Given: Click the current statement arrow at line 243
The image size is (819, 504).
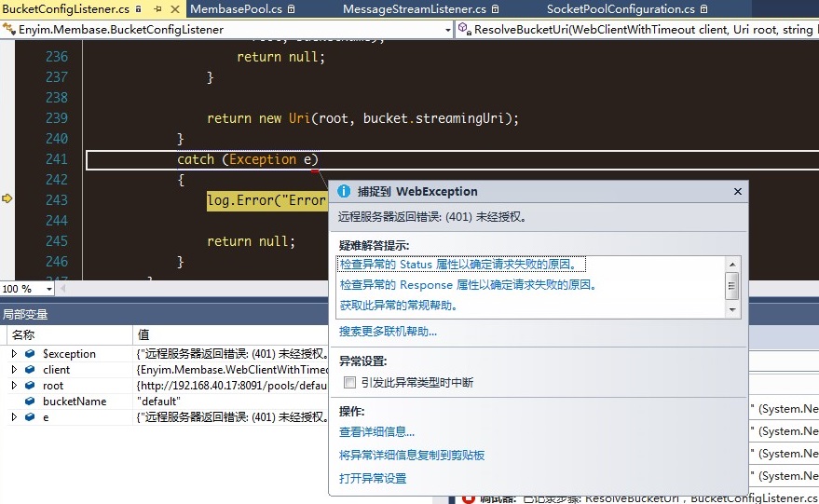Looking at the screenshot, I should coord(7,198).
